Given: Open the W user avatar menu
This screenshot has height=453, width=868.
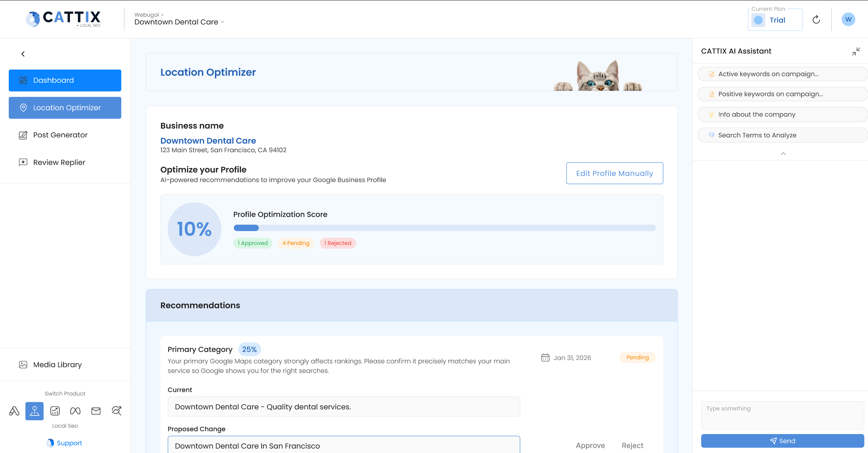Looking at the screenshot, I should pos(848,19).
